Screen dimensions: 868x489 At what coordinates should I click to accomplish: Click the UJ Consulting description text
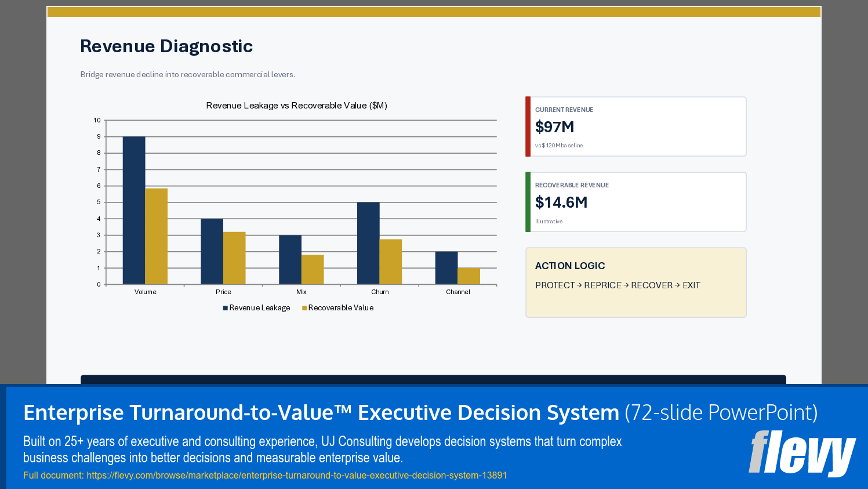pyautogui.click(x=322, y=450)
